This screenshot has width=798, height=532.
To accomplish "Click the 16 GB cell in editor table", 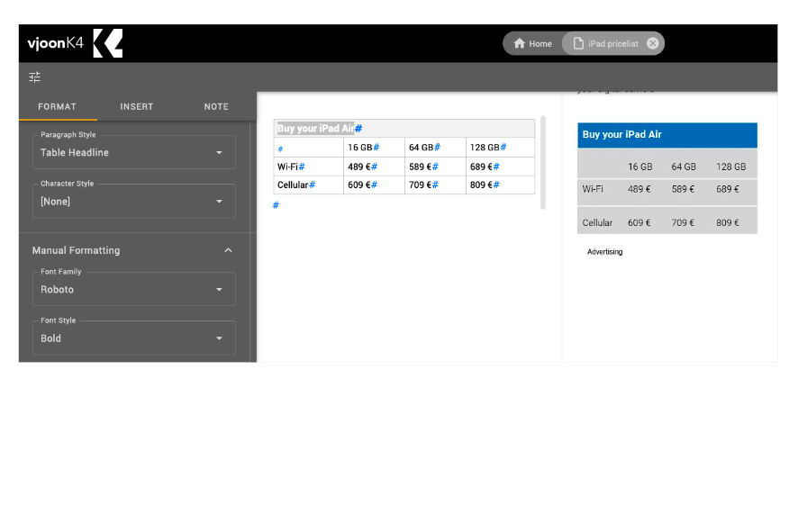I will [x=374, y=148].
